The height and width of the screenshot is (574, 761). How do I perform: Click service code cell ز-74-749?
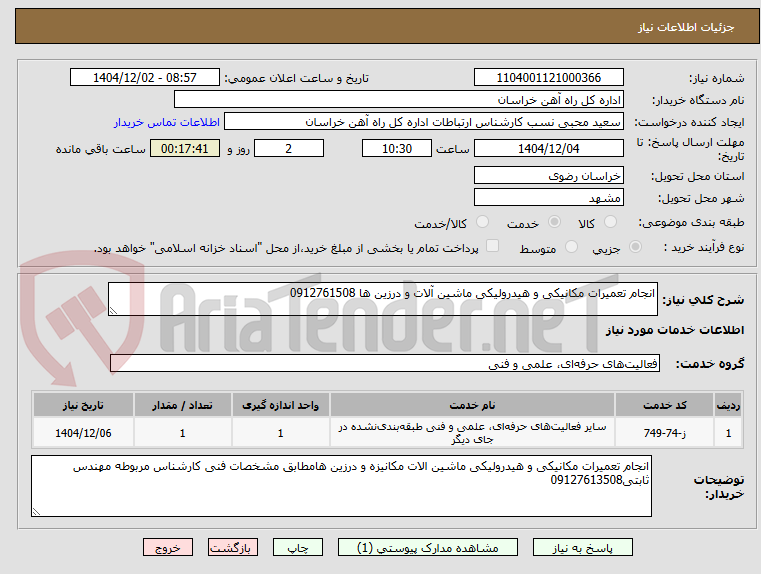pos(664,433)
